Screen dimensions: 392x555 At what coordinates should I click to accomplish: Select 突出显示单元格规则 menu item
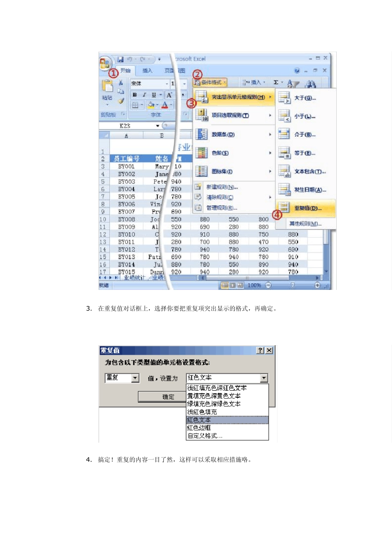(234, 97)
